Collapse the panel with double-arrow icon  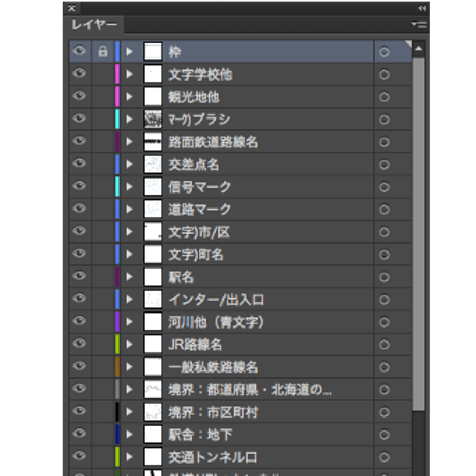[422, 8]
